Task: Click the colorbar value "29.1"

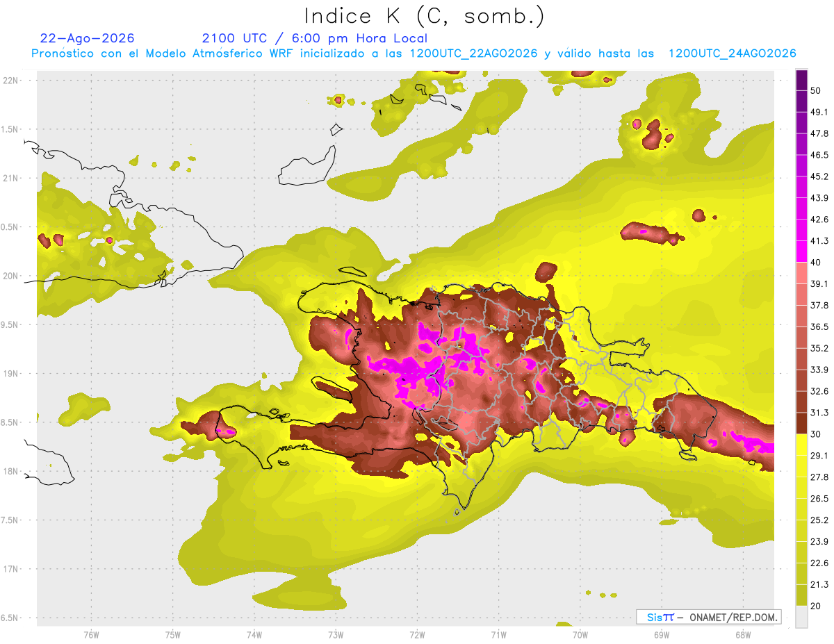Action: tap(819, 456)
